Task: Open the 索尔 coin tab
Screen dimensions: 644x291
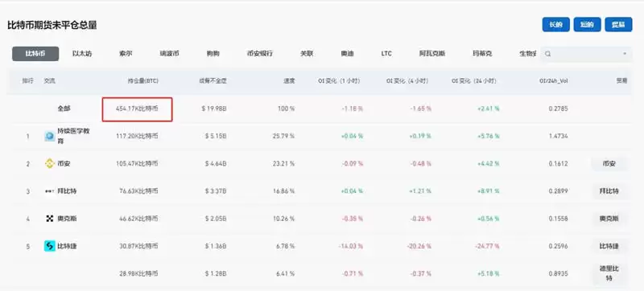Action: point(126,54)
